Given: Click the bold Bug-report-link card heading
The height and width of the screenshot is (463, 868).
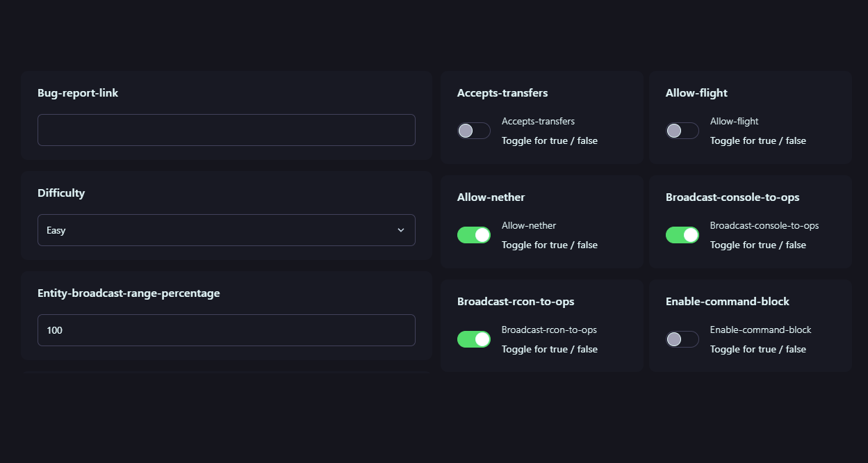Looking at the screenshot, I should point(78,93).
